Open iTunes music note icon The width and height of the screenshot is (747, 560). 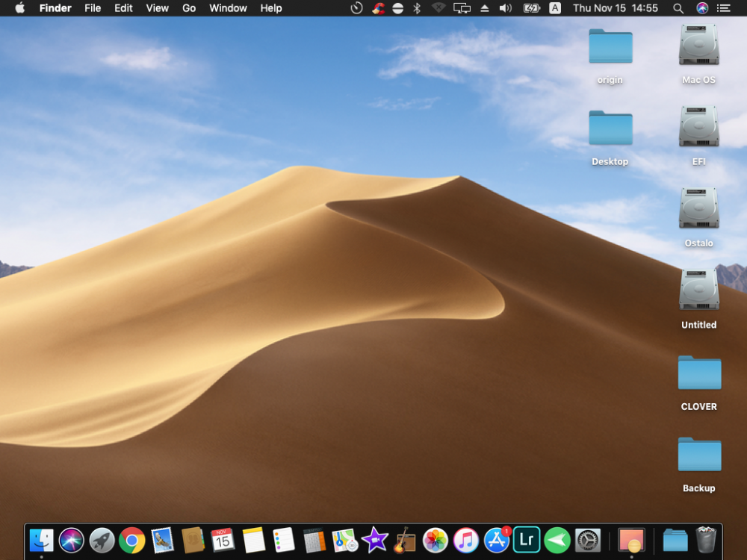(x=466, y=541)
